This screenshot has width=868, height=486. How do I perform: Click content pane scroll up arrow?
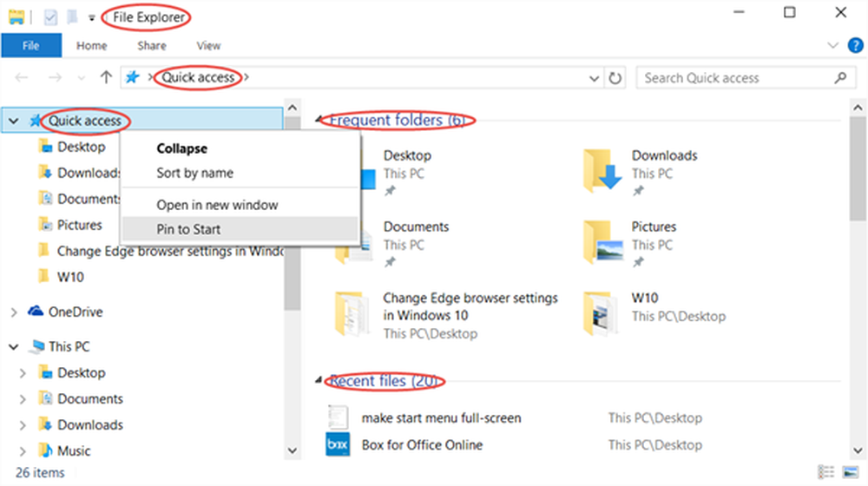(x=858, y=108)
